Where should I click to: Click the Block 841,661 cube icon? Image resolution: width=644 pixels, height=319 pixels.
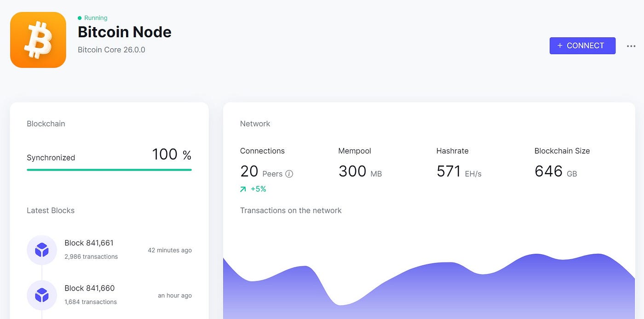tap(42, 250)
